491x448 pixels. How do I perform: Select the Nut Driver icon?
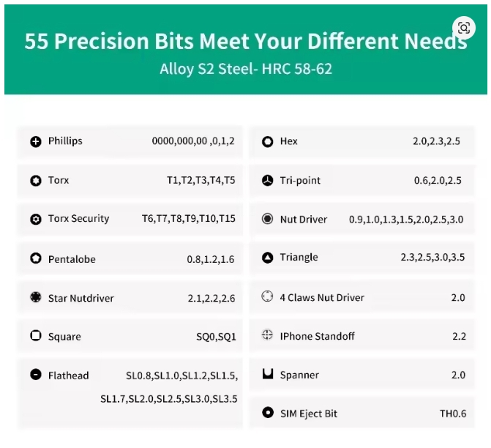click(267, 219)
